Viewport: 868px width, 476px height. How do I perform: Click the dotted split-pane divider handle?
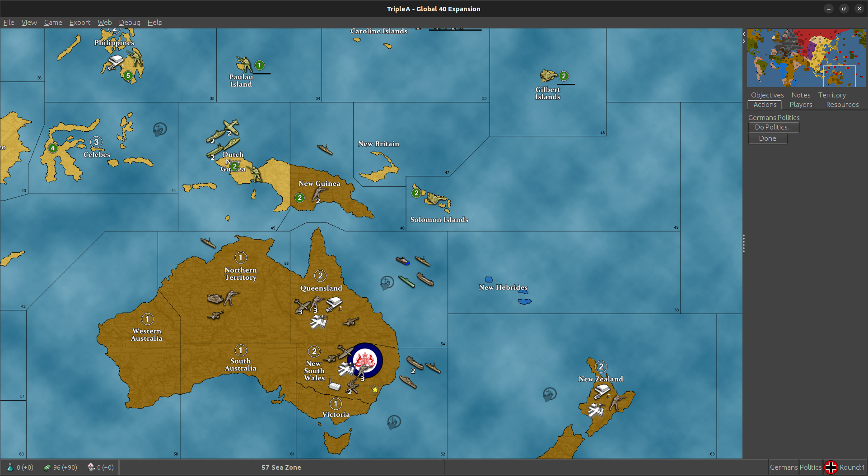[743, 244]
